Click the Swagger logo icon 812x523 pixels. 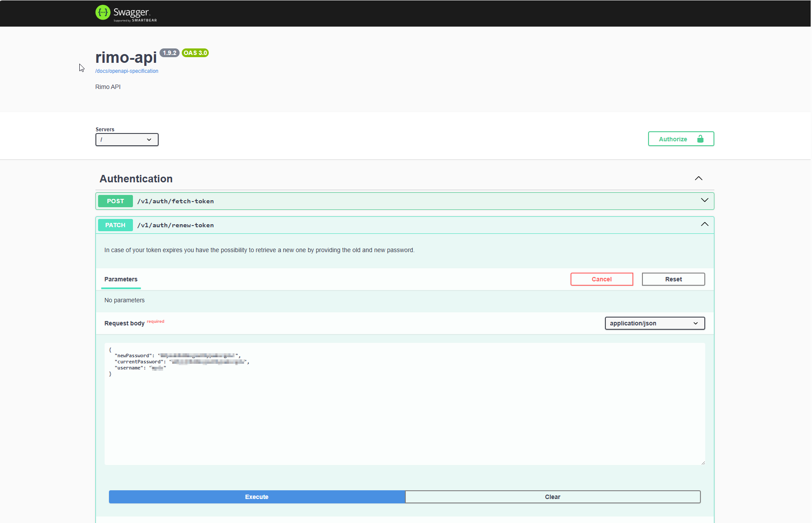click(103, 12)
